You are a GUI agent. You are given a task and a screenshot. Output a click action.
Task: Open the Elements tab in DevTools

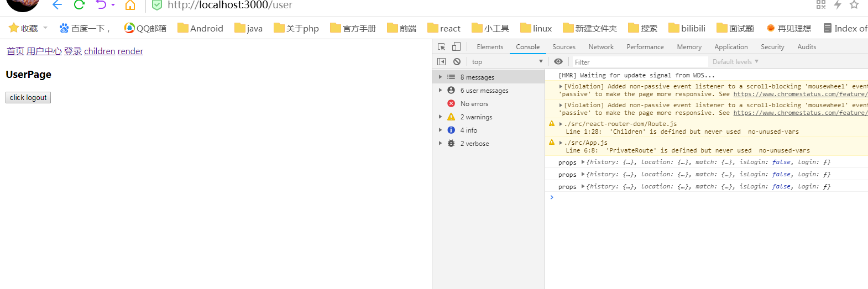pyautogui.click(x=489, y=47)
